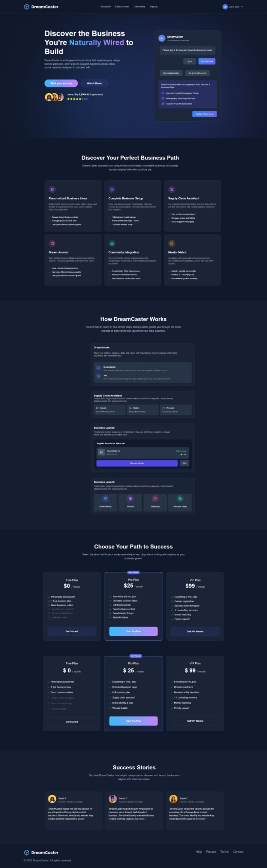Click the Privacy footer link
The image size is (267, 868).
pyautogui.click(x=211, y=852)
